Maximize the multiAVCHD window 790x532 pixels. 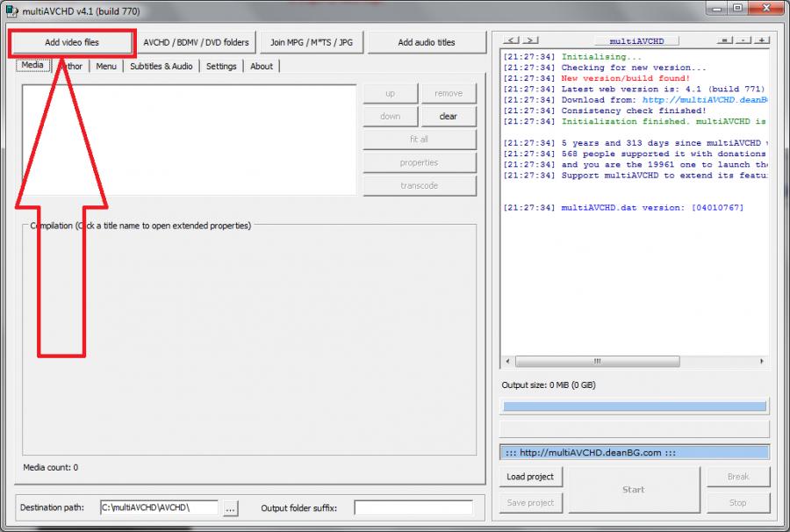737,8
